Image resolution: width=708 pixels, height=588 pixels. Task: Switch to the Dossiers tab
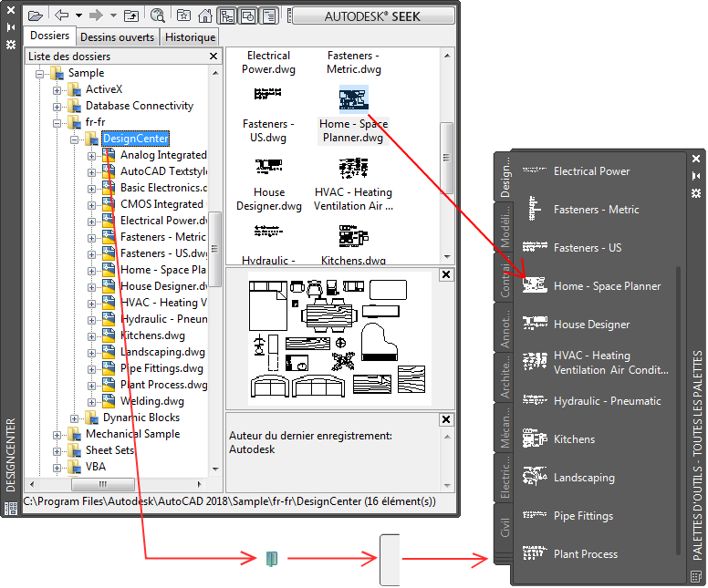tap(49, 36)
